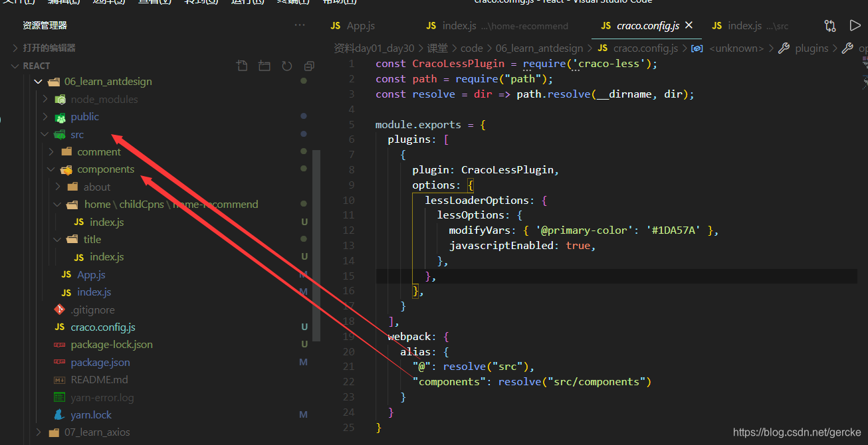
Task: Click the 06_learn_antdesign breadcrumb segment
Action: pos(539,48)
